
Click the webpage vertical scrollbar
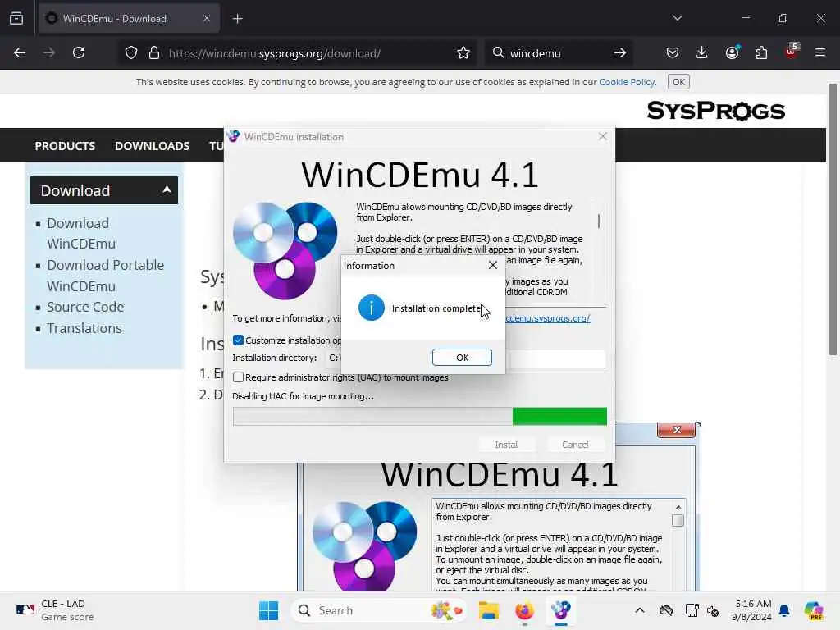833,220
